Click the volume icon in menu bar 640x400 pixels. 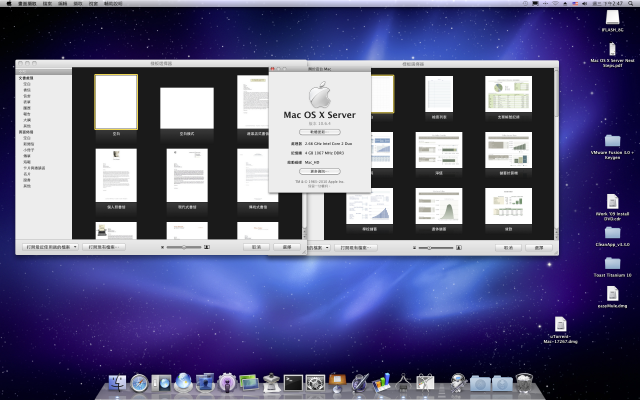584,3
